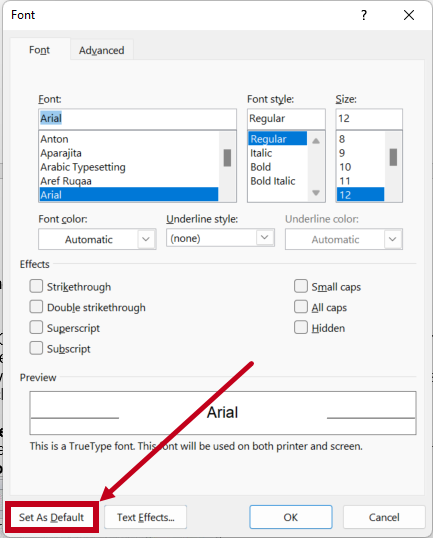The height and width of the screenshot is (538, 433).
Task: Enable the Small caps checkbox
Action: [301, 286]
